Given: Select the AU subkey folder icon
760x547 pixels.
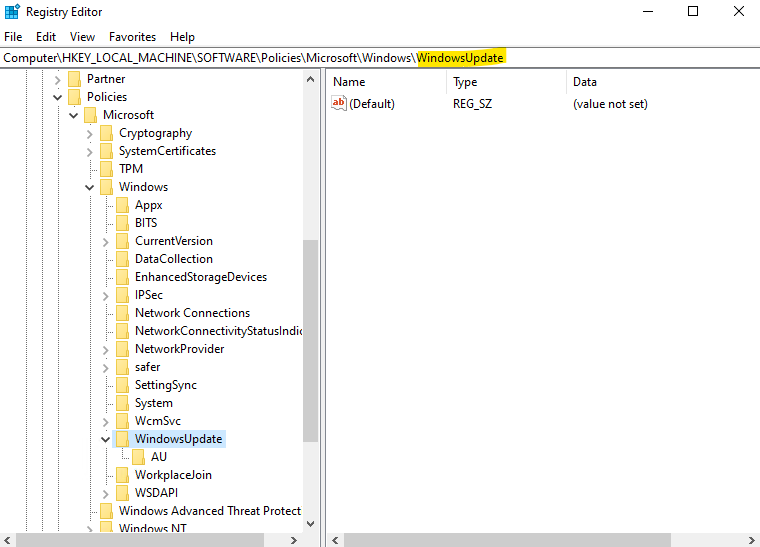Looking at the screenshot, I should click(x=138, y=457).
